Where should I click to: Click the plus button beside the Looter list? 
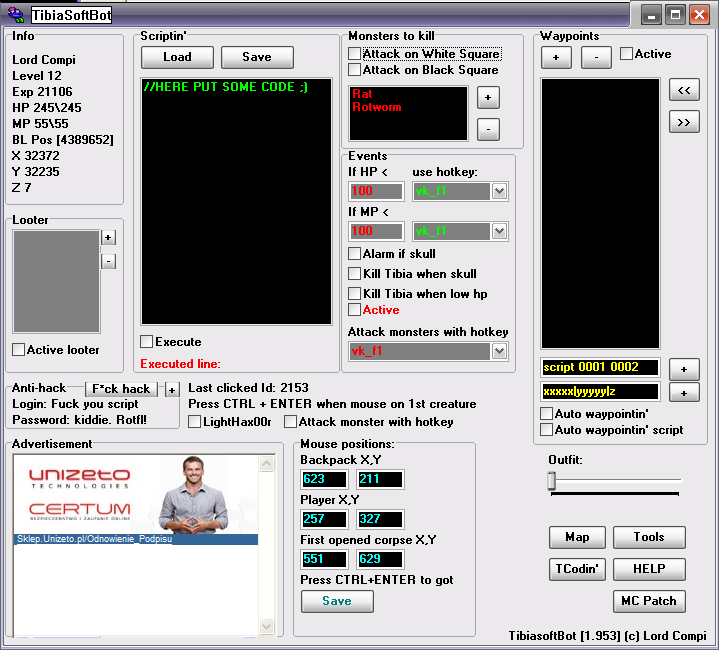pos(109,237)
